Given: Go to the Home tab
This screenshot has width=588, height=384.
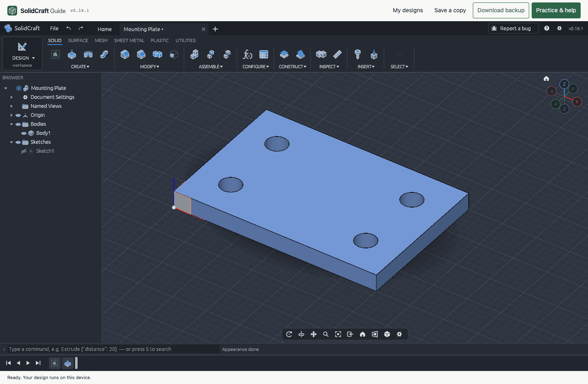Looking at the screenshot, I should pyautogui.click(x=105, y=29).
